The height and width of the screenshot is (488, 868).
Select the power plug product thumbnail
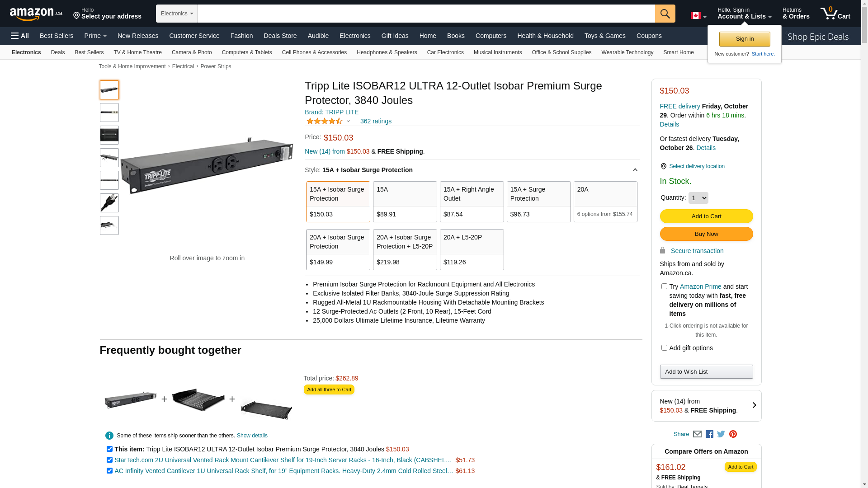(109, 203)
